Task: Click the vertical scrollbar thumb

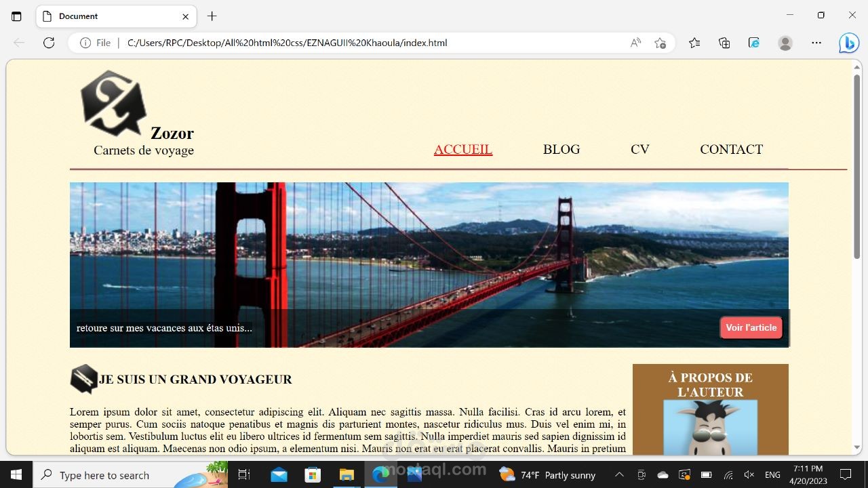Action: coord(857,165)
